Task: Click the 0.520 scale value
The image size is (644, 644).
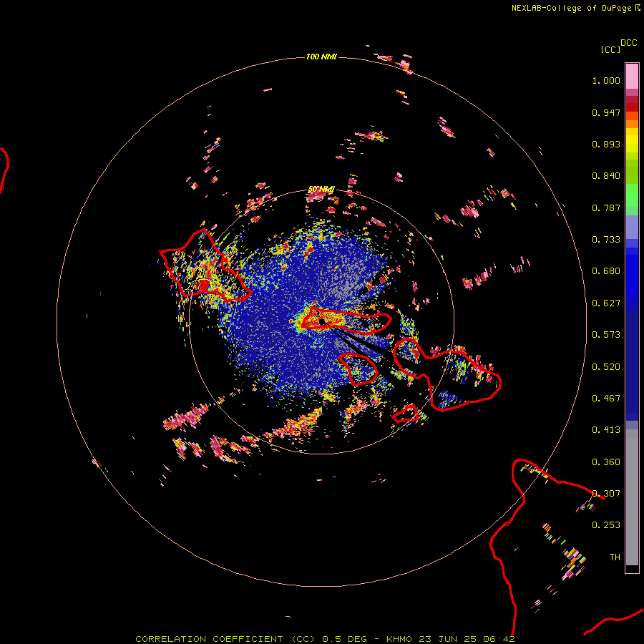Action: (x=606, y=367)
